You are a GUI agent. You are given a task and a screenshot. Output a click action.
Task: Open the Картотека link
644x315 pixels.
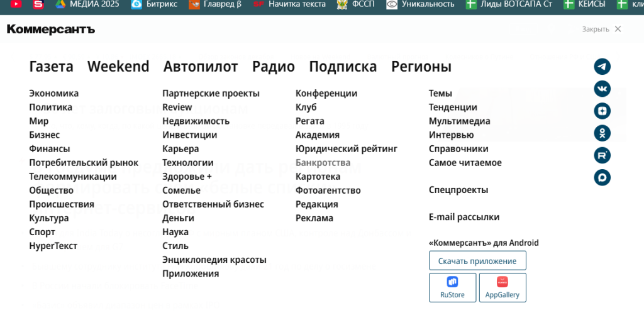pos(318,177)
